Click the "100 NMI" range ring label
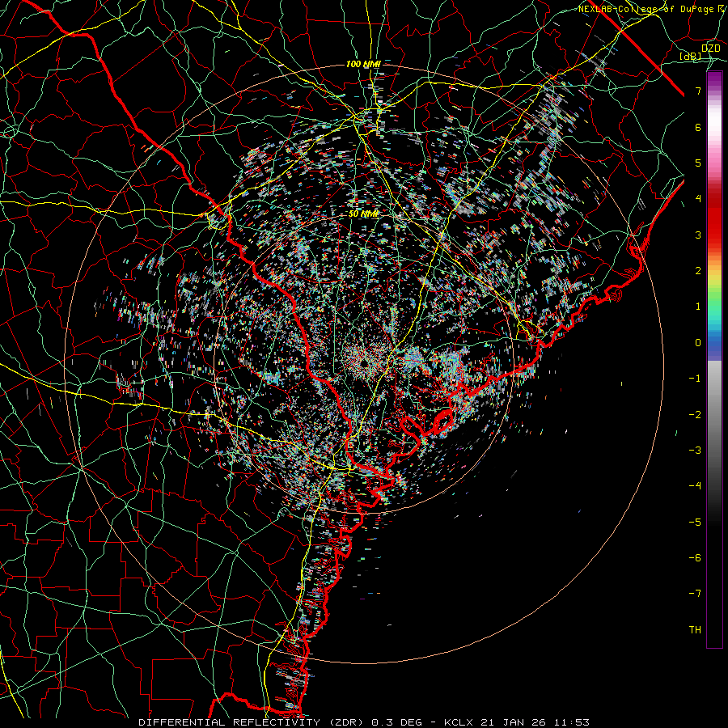728x728 pixels. tap(363, 64)
